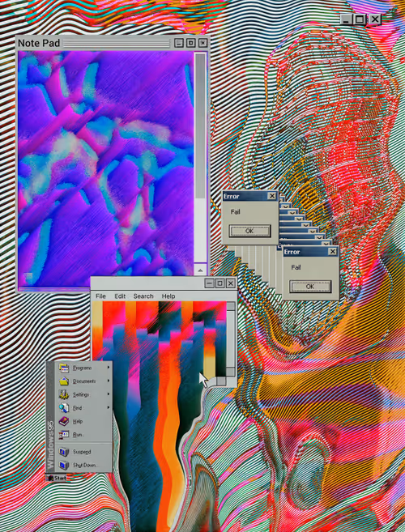The height and width of the screenshot is (532, 405).
Task: Open the Documents folder icon
Action: point(64,381)
